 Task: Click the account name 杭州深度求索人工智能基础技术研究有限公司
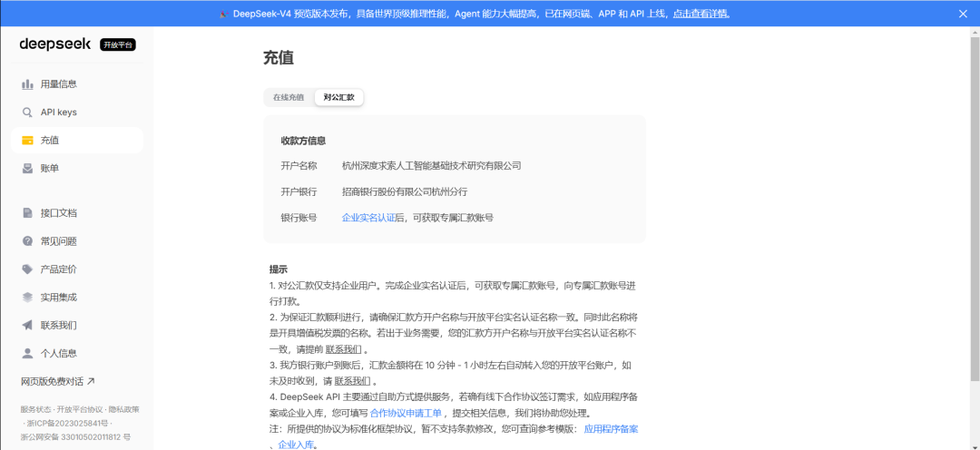click(431, 166)
